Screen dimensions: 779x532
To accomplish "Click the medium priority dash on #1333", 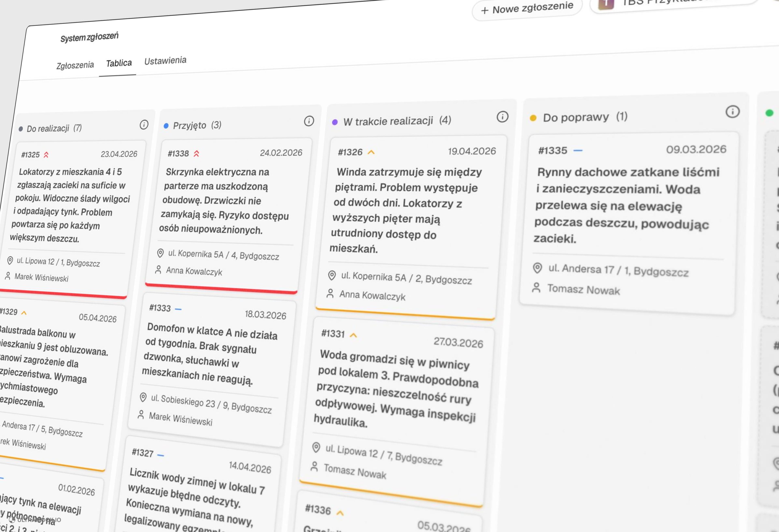I will point(178,309).
